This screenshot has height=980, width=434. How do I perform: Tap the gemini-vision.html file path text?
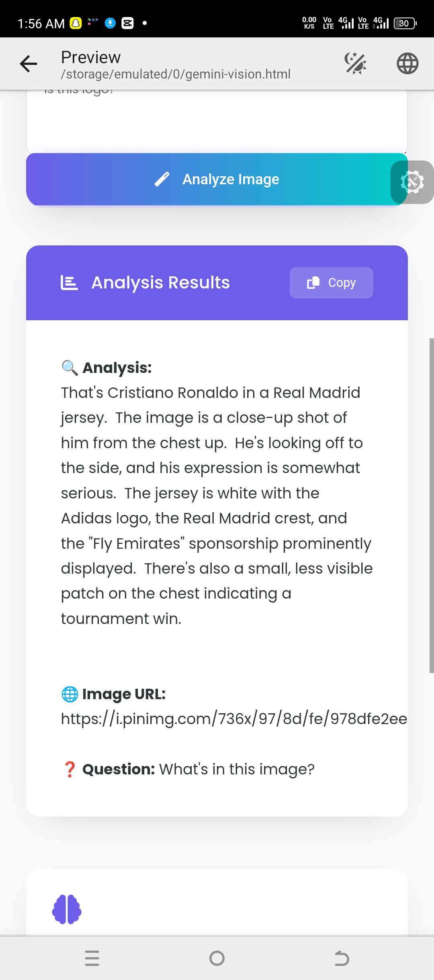176,74
